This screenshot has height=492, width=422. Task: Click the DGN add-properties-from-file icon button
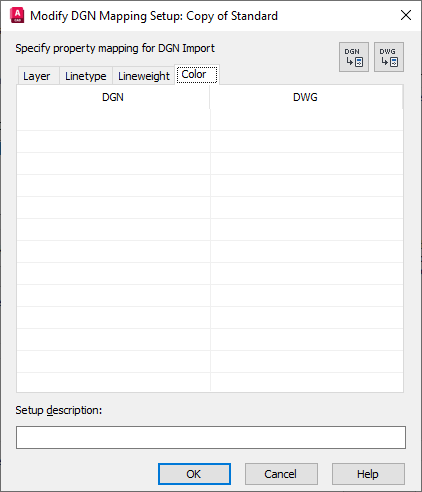click(x=354, y=57)
